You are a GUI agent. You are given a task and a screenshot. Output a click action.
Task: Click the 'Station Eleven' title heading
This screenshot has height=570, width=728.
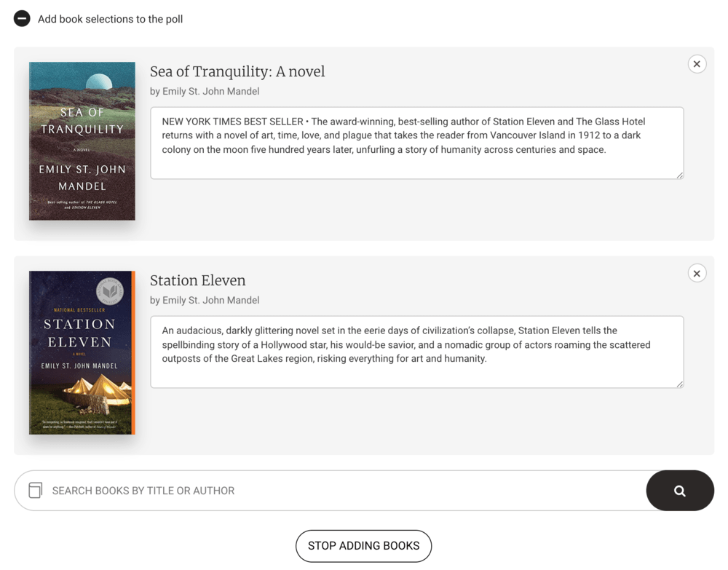tap(197, 280)
